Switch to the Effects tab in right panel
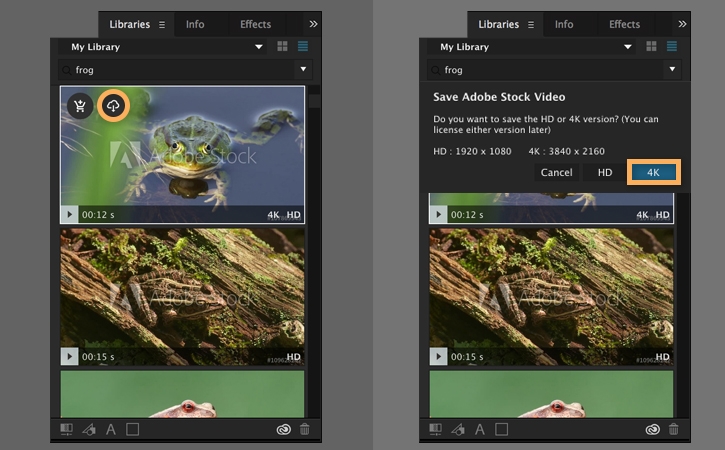Image resolution: width=725 pixels, height=450 pixels. (x=624, y=24)
